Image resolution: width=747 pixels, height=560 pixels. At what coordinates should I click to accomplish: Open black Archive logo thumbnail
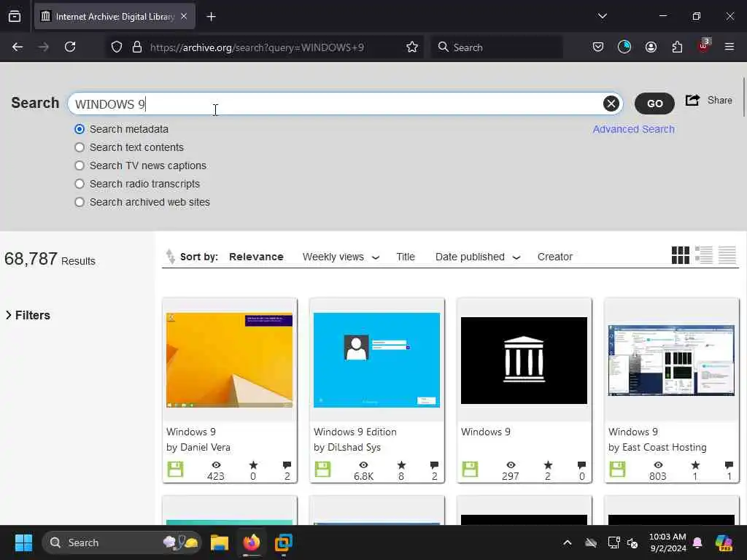[x=524, y=360]
